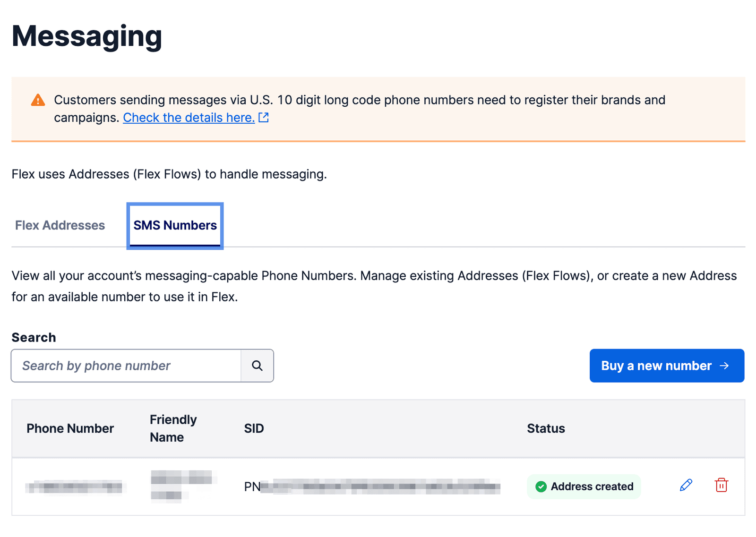756x537 pixels.
Task: Click the Friendly Name column header
Action: tap(173, 428)
